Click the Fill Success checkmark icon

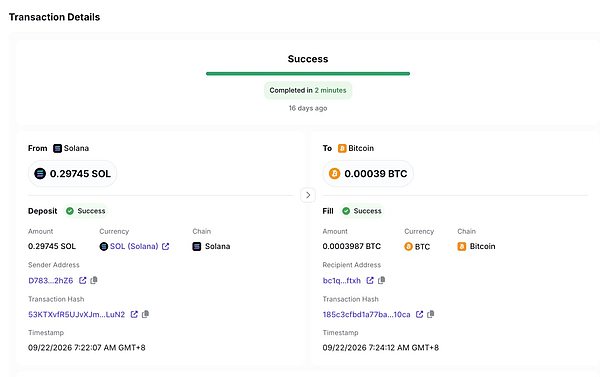tap(346, 211)
